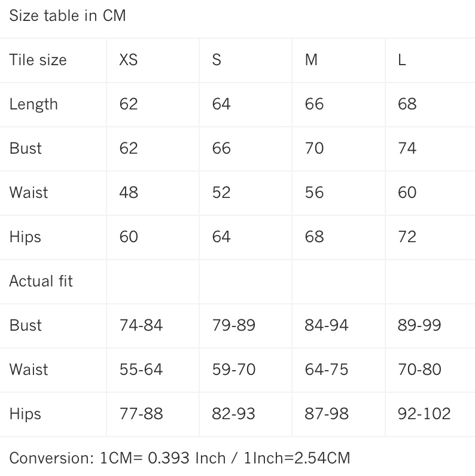This screenshot has width=475, height=476.
Task: Select the Waist value 48 for XS
Action: pos(129,193)
